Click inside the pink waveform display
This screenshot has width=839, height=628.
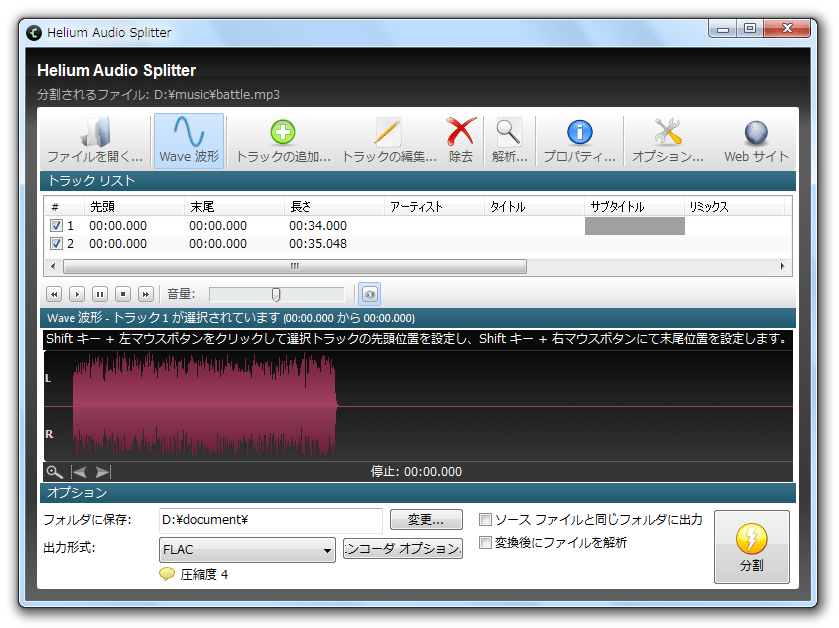click(204, 407)
